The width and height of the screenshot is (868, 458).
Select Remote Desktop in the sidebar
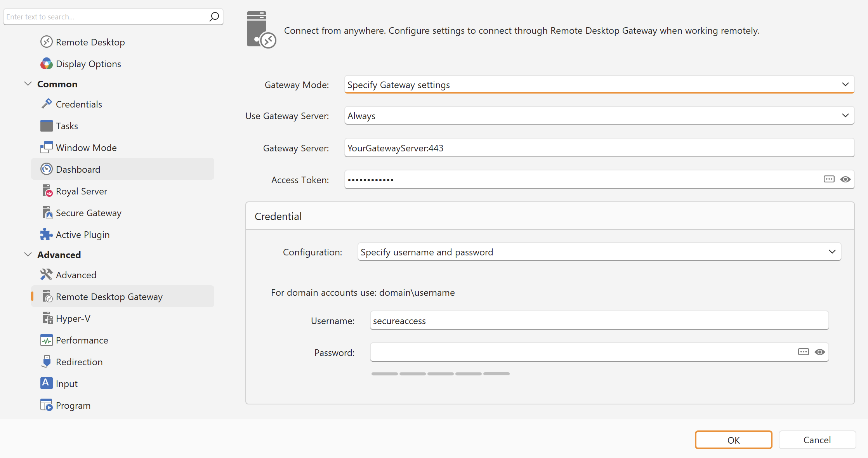click(123, 42)
